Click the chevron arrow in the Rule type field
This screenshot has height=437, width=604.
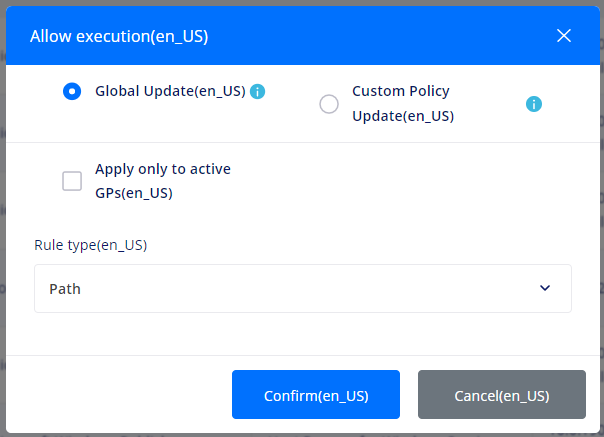click(545, 288)
